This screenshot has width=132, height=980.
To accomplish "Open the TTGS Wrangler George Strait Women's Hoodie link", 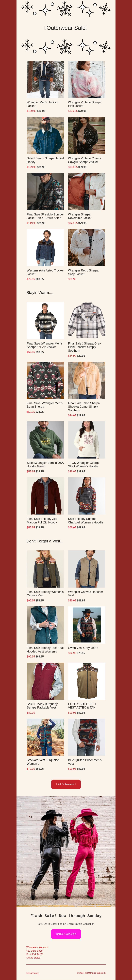I will (x=84, y=464).
